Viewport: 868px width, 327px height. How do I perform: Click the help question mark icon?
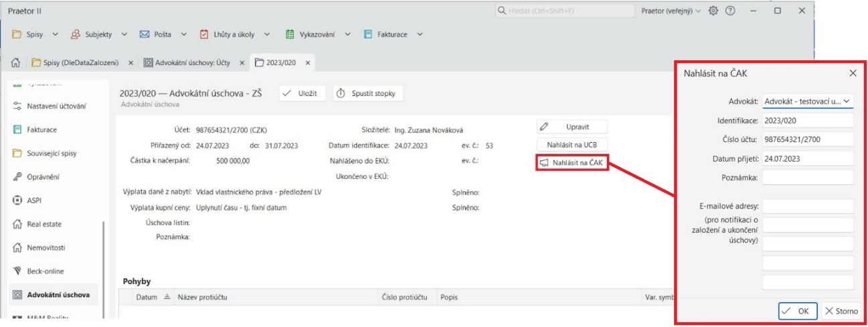(x=730, y=11)
